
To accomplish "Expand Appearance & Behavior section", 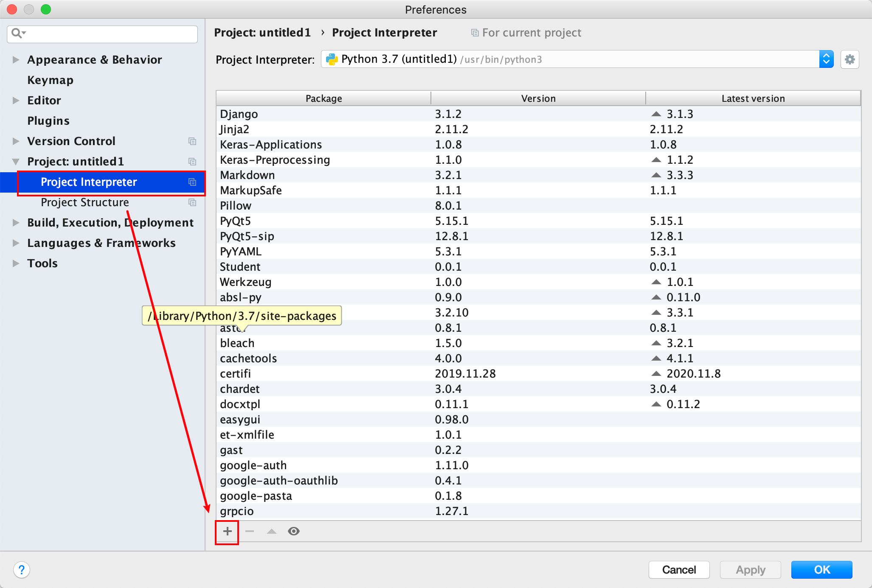I will tap(16, 60).
